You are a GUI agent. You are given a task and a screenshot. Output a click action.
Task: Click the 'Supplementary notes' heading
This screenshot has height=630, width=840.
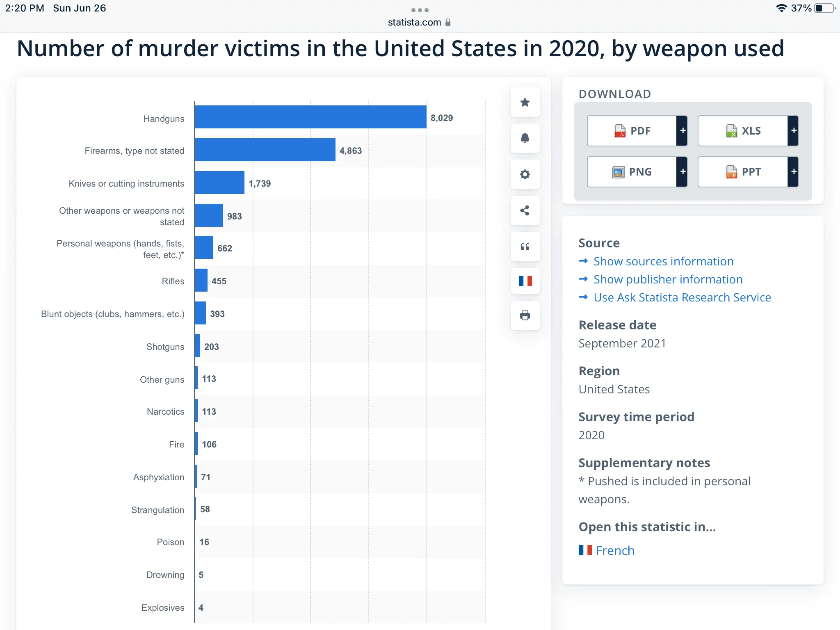[644, 463]
